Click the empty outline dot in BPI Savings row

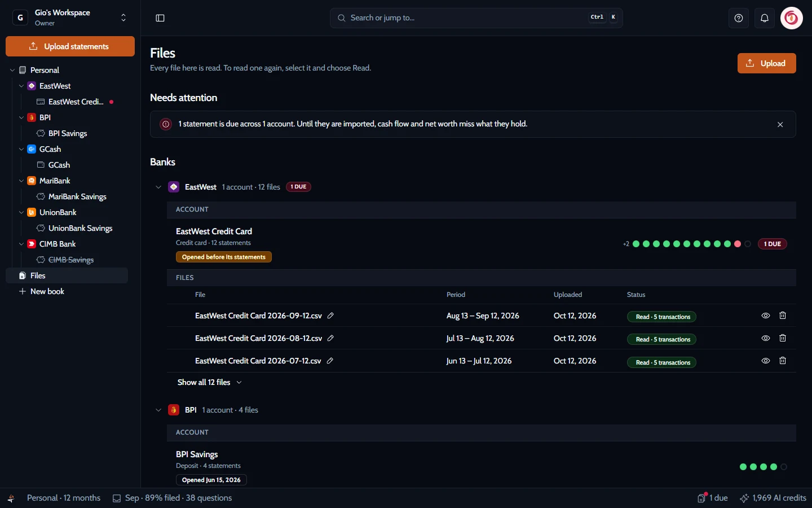(x=784, y=467)
